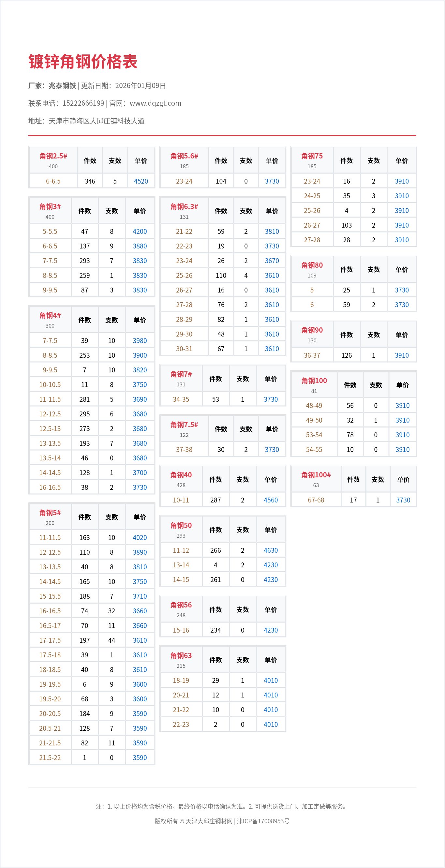Click price 3890 in the 角钢5# table
The height and width of the screenshot is (868, 445).
coord(140,552)
